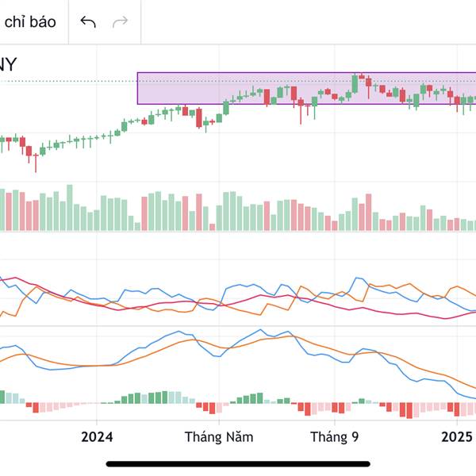Click the Tháng Năm time axis label
Screen dimensions: 476x476
click(x=219, y=437)
